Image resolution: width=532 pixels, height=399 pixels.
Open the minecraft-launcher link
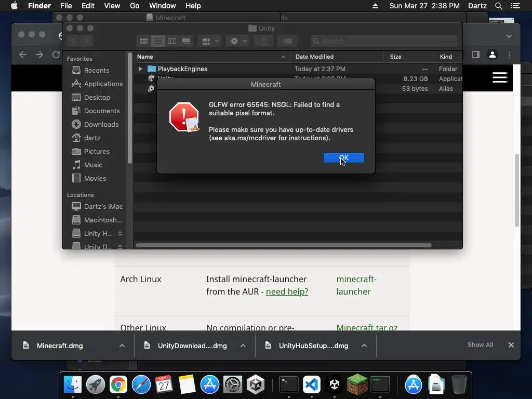pos(356,285)
